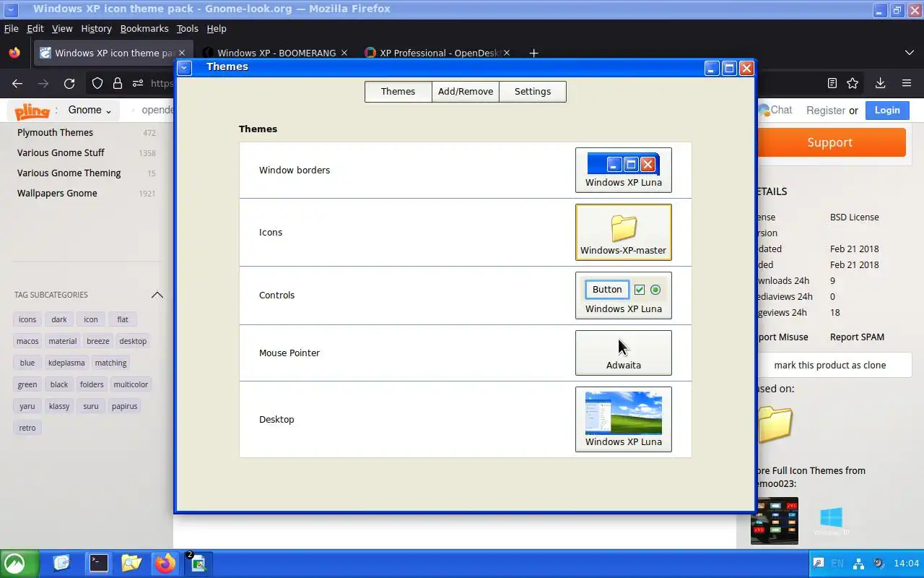The height and width of the screenshot is (578, 924).
Task: Open Wallpapers Gnome category
Action: coord(57,193)
